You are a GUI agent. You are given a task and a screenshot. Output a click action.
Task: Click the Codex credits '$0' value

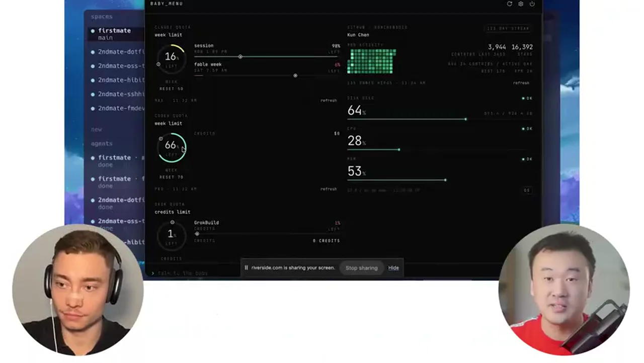pyautogui.click(x=337, y=134)
